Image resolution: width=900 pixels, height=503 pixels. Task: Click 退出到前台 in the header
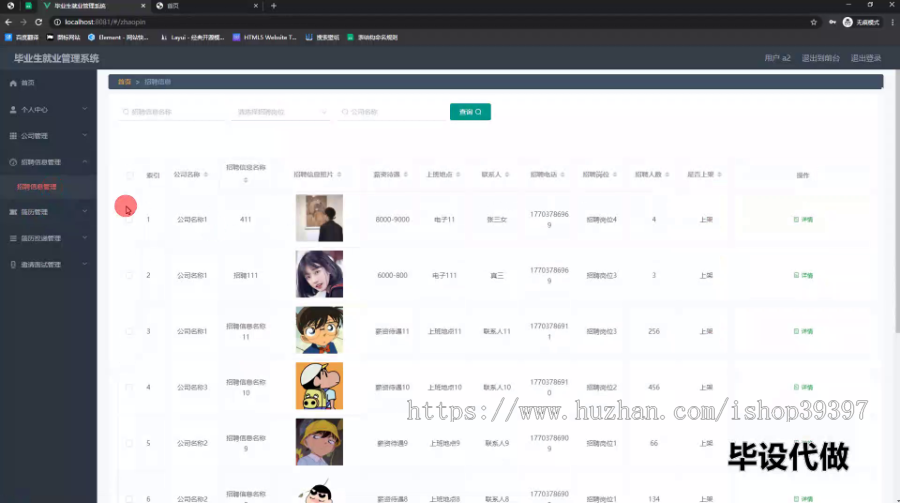(x=820, y=58)
